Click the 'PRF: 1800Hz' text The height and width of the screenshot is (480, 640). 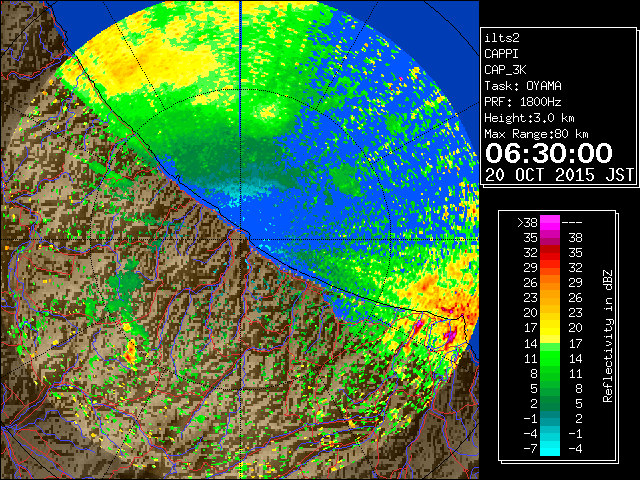pos(523,102)
